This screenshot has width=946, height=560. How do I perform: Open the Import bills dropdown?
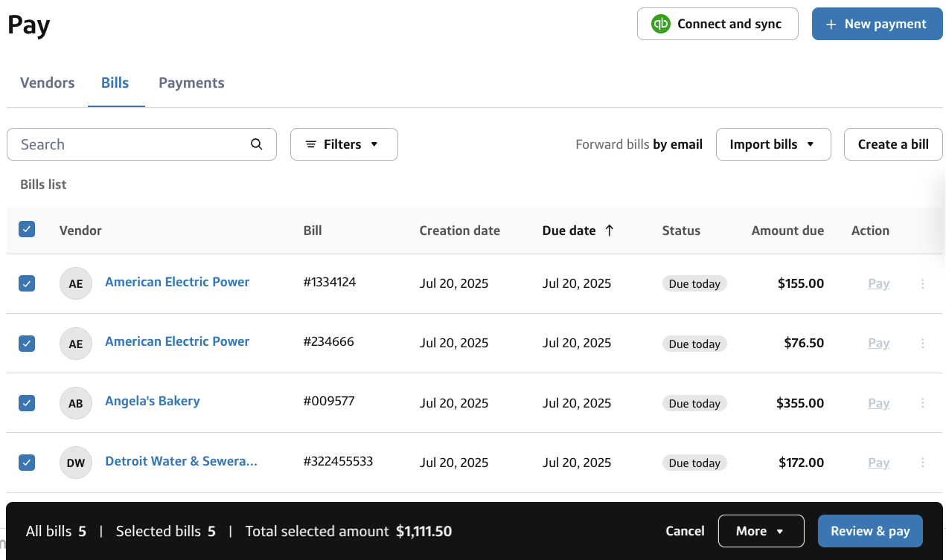point(773,144)
